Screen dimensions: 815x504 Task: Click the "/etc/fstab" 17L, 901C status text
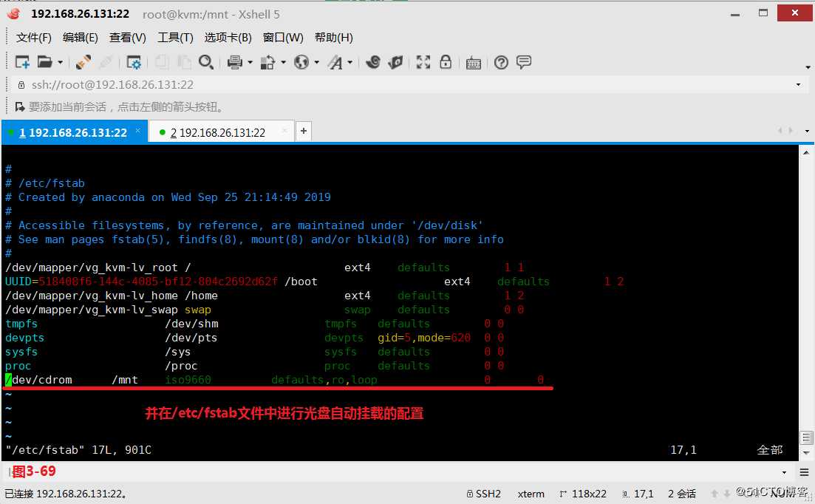78,450
